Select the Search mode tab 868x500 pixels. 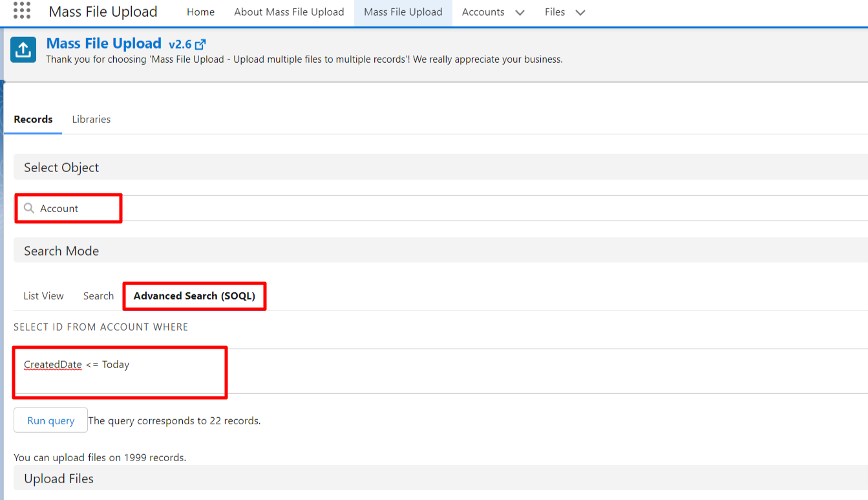tap(98, 296)
